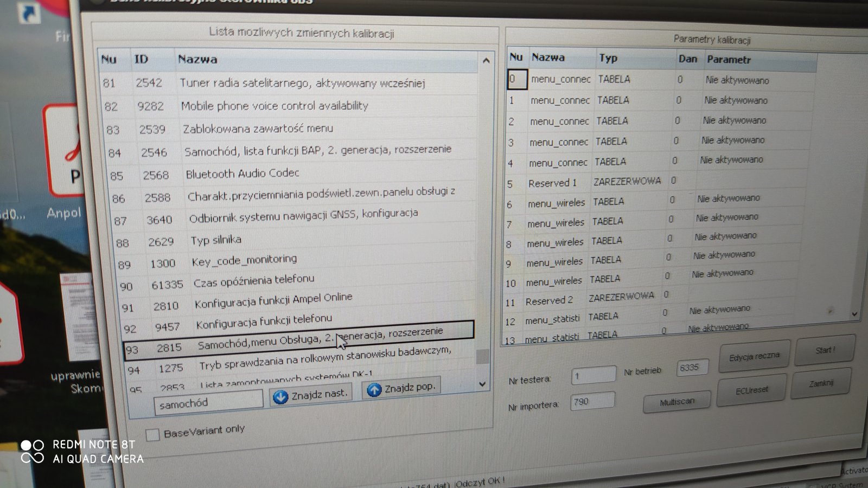
Task: Click the up arrow of the calibration list scrollbar
Action: 486,61
